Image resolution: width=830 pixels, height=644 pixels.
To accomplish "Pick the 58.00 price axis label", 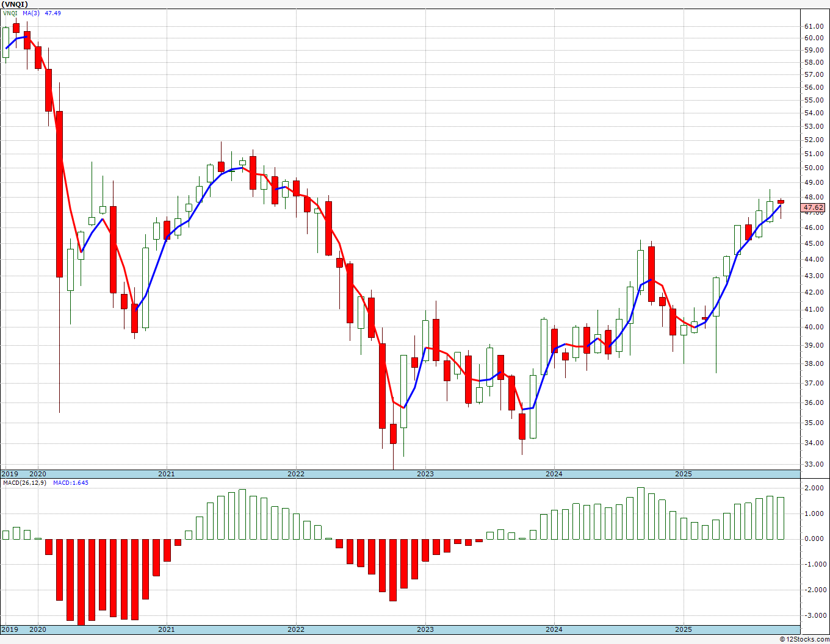I will (814, 62).
